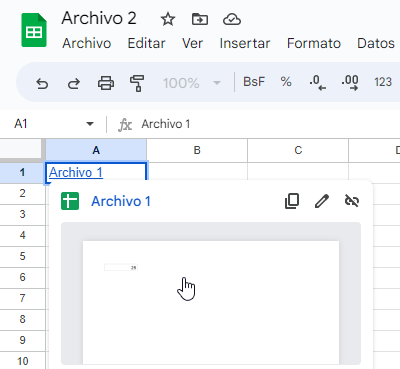Screen dimensions: 400x369
Task: Select empty cell B1
Action: click(x=197, y=171)
